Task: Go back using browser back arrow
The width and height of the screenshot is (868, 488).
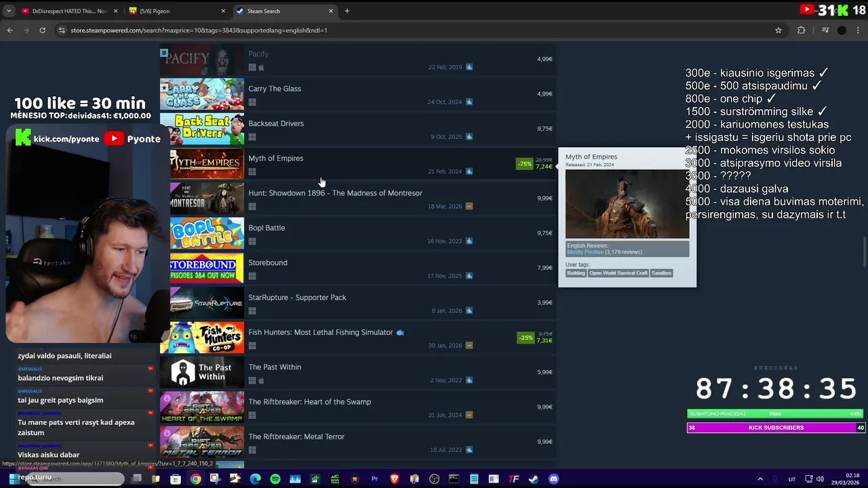Action: 9,30
